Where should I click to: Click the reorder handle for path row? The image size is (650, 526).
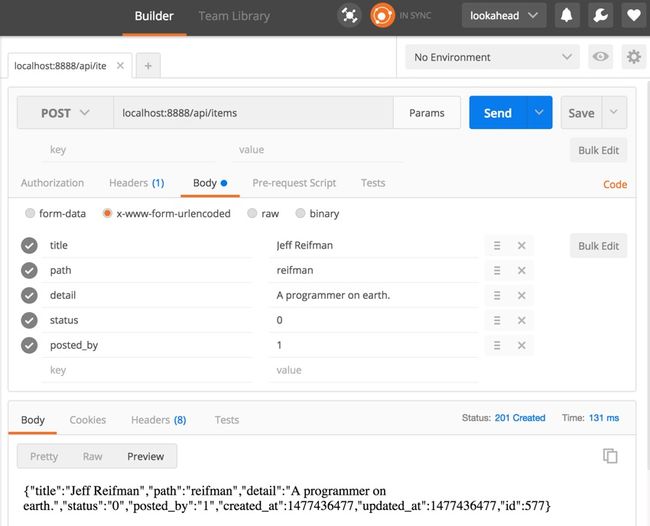point(497,271)
